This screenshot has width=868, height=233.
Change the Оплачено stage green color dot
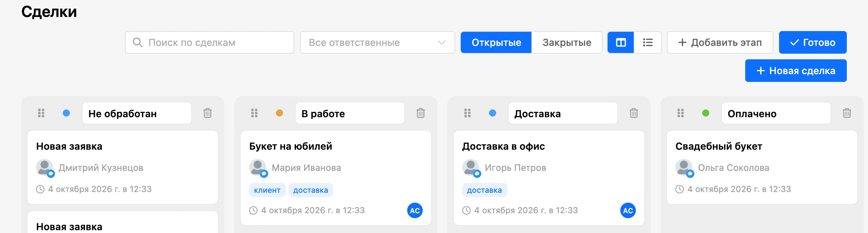pyautogui.click(x=706, y=113)
